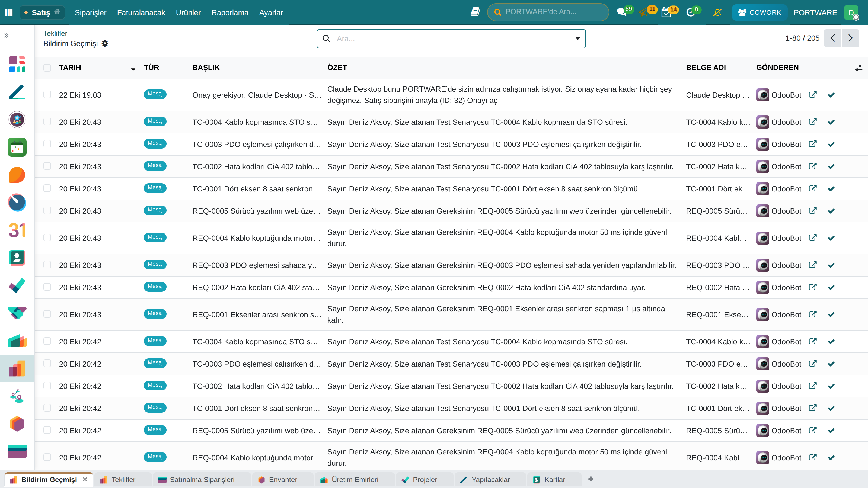Image resolution: width=868 pixels, height=488 pixels.
Task: Open the user avatar menu D
Action: [851, 12]
